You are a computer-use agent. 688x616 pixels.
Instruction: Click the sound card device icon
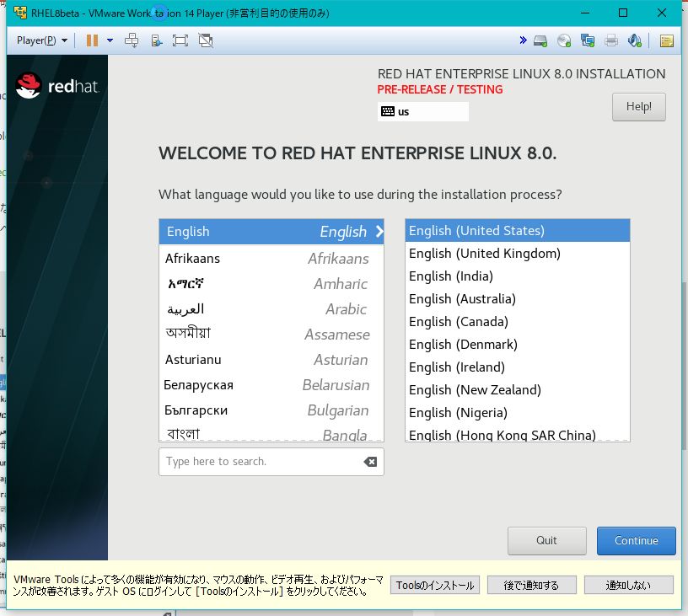[635, 40]
